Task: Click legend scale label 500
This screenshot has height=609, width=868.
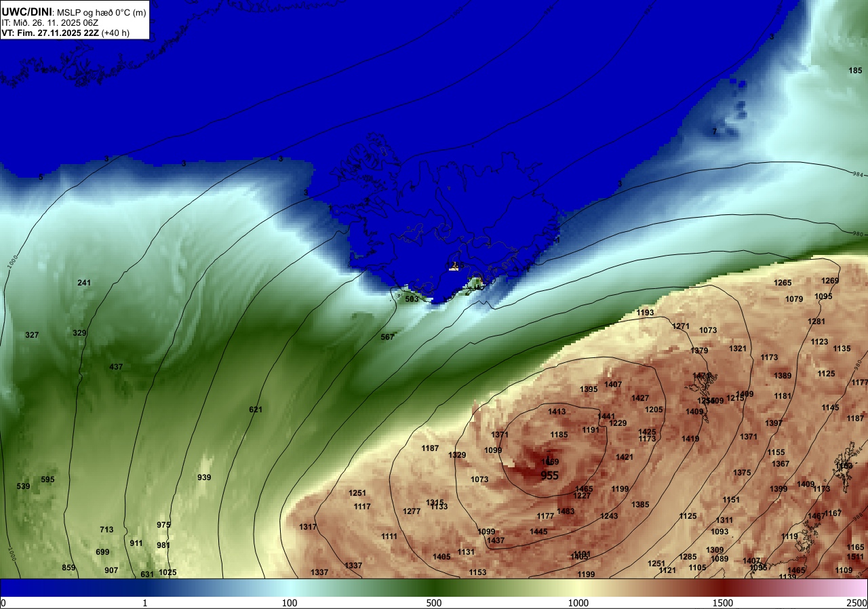Action: [x=434, y=603]
